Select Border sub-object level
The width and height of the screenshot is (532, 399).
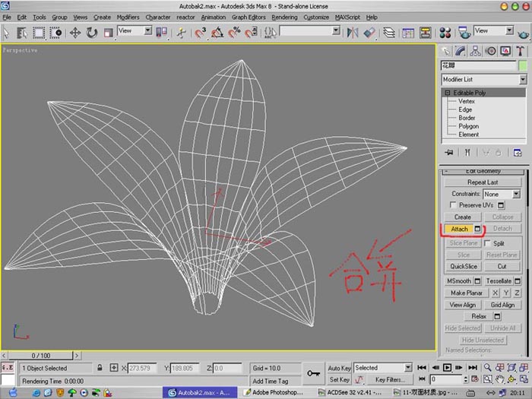tap(467, 118)
